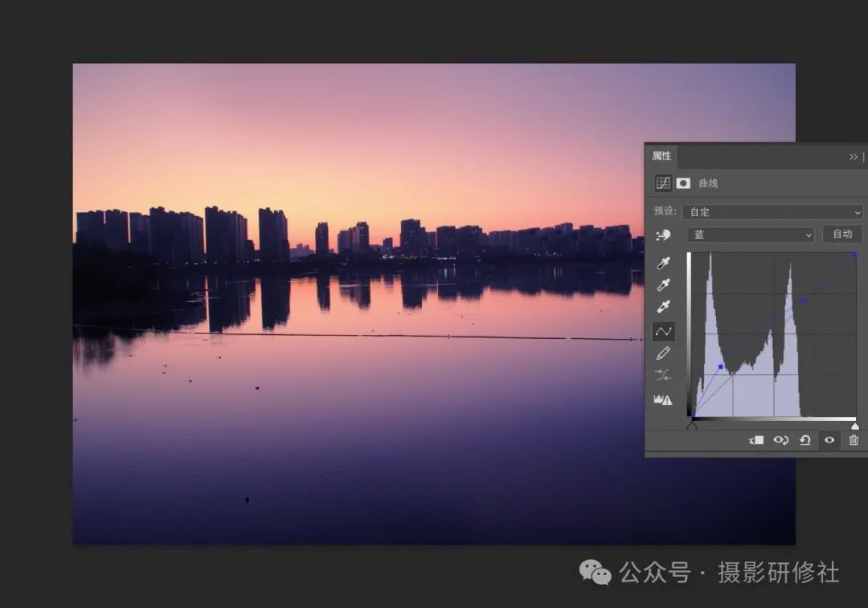The image size is (868, 608).
Task: Choose the pencil draw-curve tool
Action: pyautogui.click(x=663, y=353)
